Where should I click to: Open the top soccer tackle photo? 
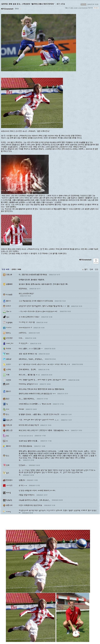[x=38, y=43]
